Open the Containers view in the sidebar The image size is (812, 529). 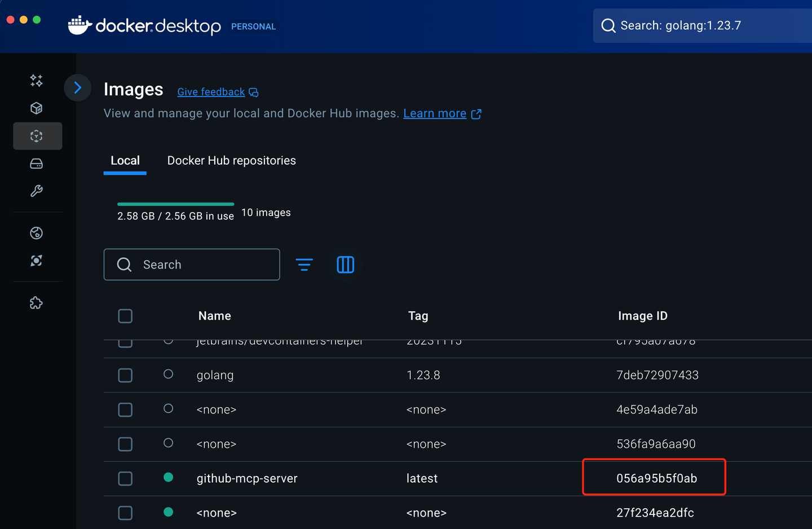point(36,108)
